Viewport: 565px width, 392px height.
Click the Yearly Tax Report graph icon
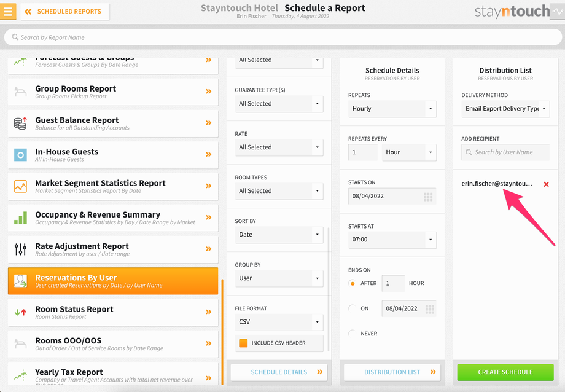pos(20,375)
